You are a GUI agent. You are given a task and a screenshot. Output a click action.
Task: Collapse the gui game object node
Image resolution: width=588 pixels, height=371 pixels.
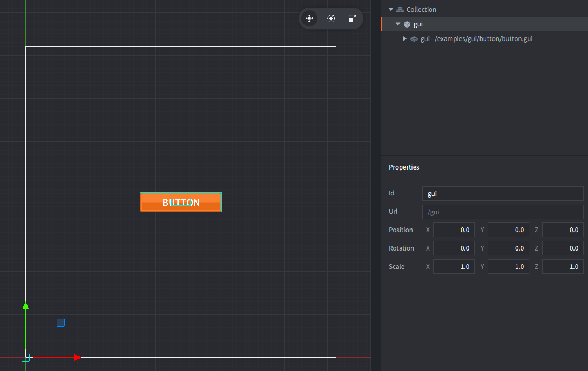pyautogui.click(x=398, y=24)
